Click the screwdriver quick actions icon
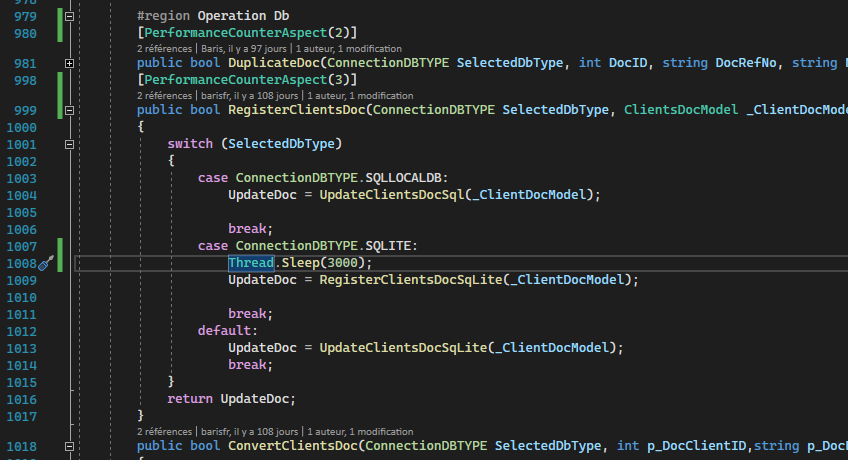This screenshot has width=848, height=460. coord(46,263)
